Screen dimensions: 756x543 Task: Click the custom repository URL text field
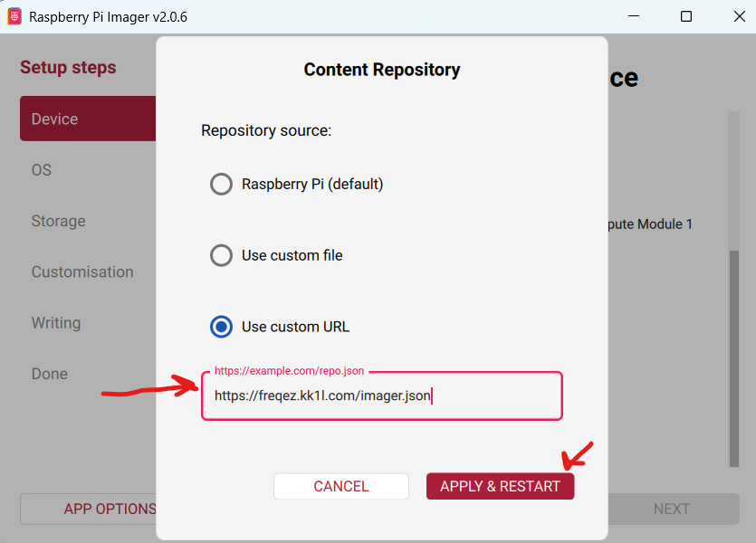coord(381,395)
